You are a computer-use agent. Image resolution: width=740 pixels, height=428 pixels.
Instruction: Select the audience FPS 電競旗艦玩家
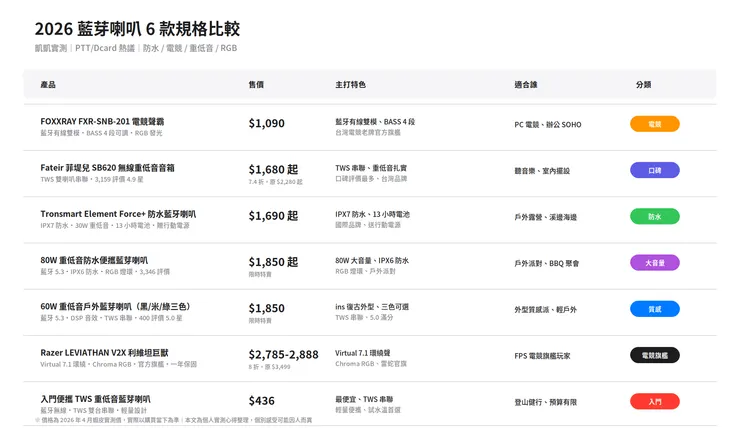pyautogui.click(x=542, y=356)
